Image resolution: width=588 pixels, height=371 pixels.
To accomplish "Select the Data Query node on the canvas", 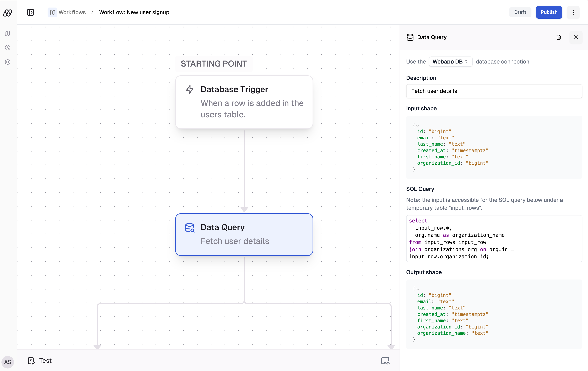I will pos(244,234).
